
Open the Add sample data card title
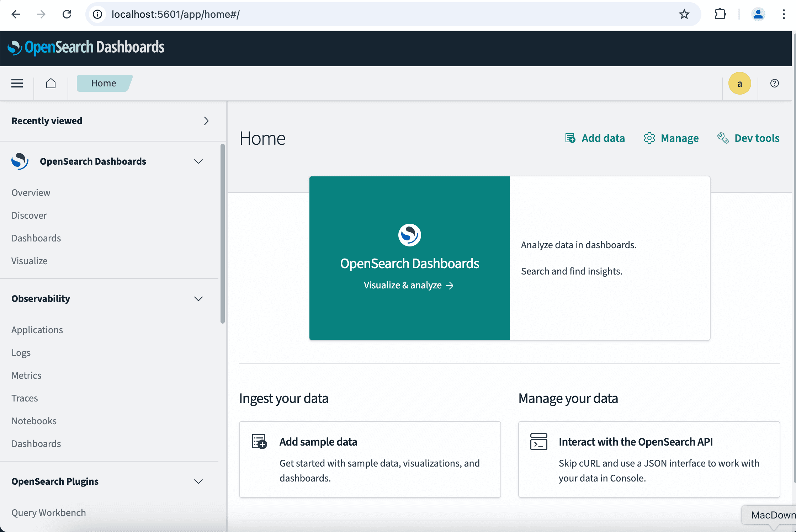[x=318, y=442]
